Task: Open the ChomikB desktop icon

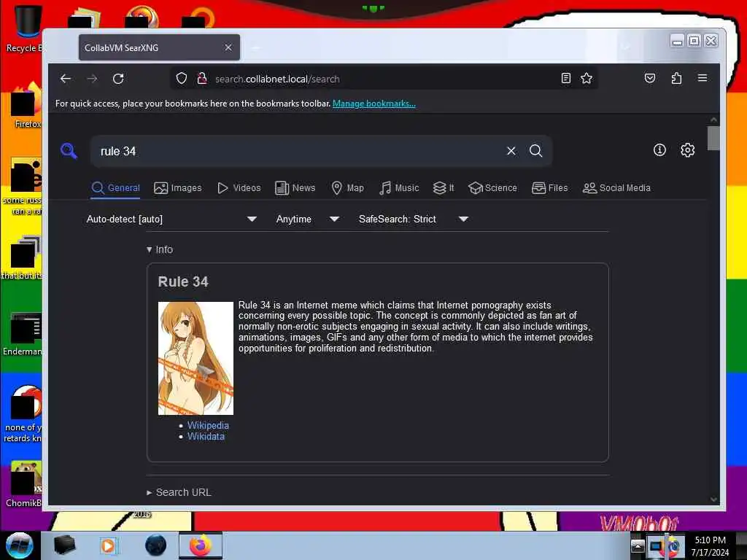Action: 24,485
